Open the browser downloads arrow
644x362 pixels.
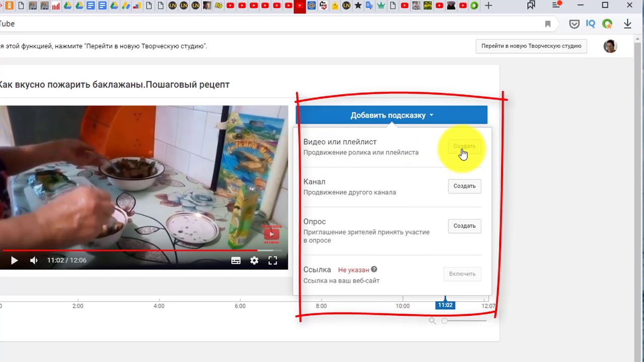pos(627,24)
